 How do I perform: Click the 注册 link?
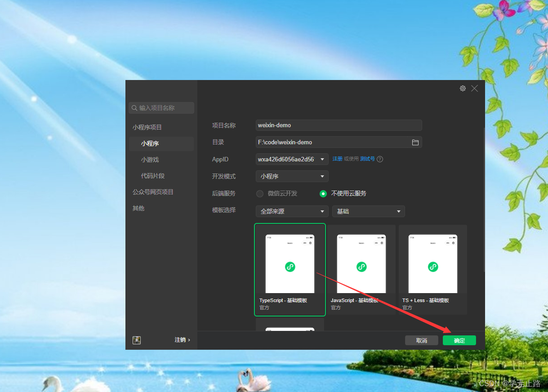coord(337,159)
